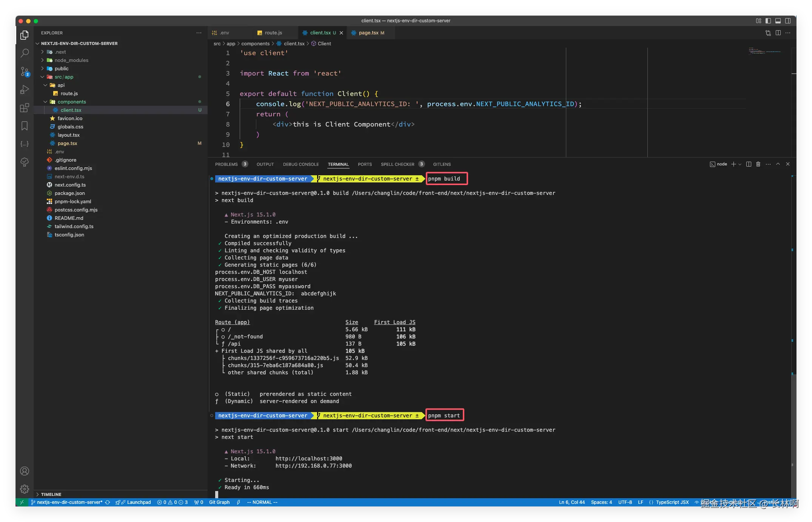This screenshot has width=812, height=522.
Task: Expand the node_modules folder
Action: click(71, 60)
